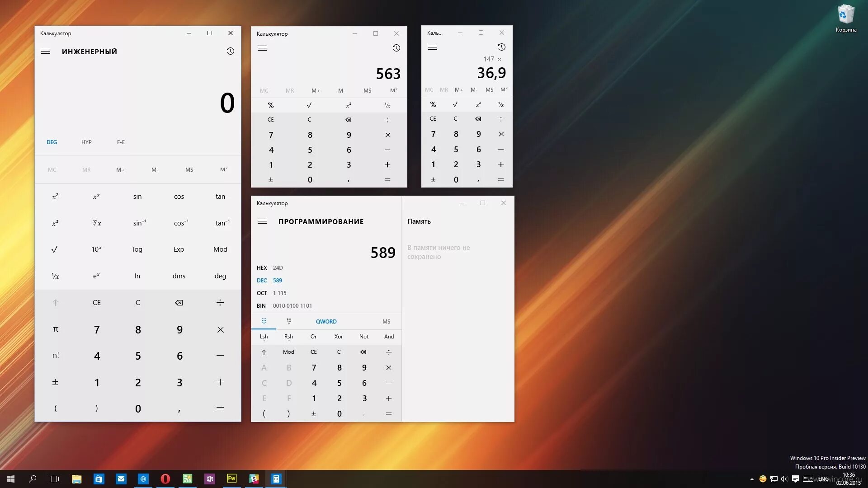Cycle the QWORD word size selector
The image size is (868, 488).
[326, 322]
